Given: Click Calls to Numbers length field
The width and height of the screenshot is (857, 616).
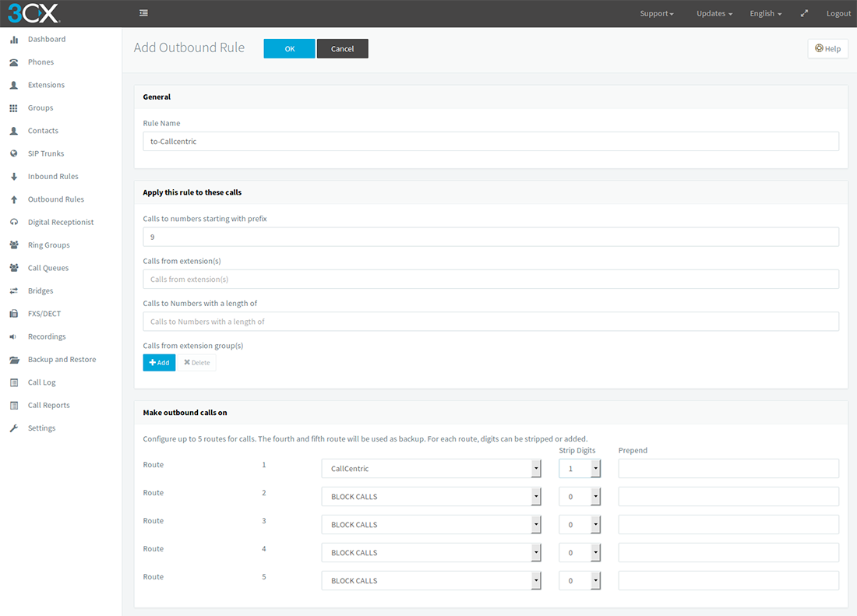Looking at the screenshot, I should coord(491,322).
